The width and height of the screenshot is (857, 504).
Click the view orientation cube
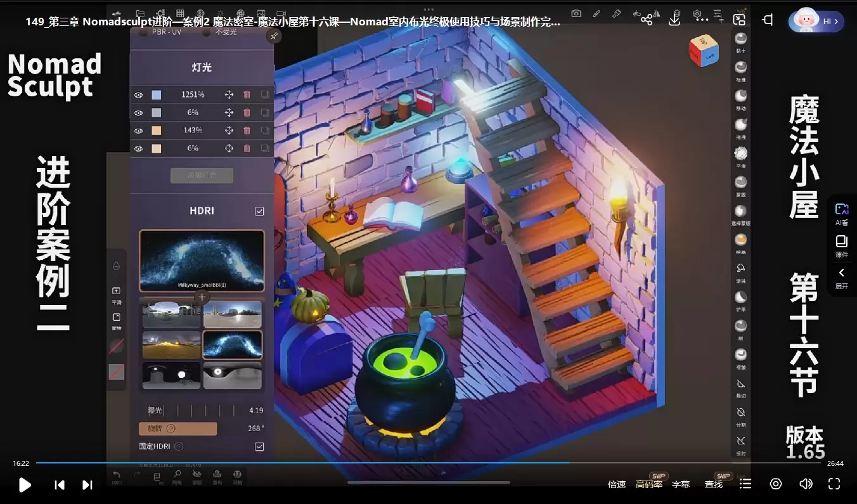click(x=704, y=51)
